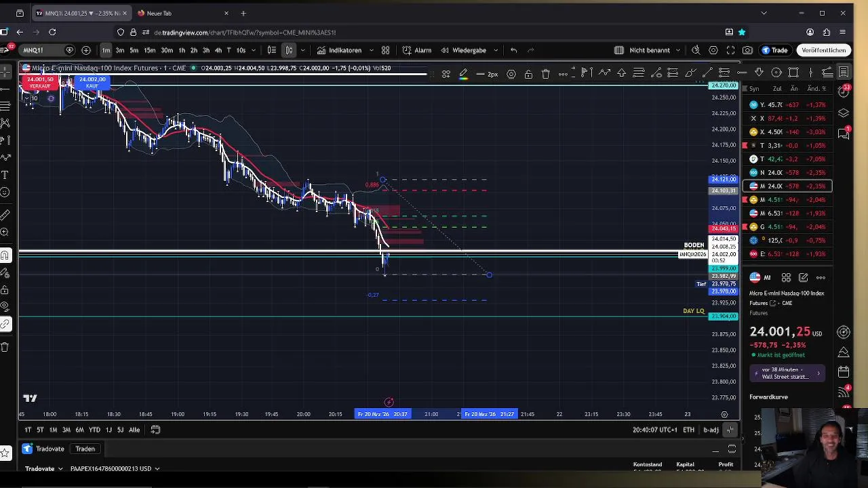Maximize the trading panel

pos(732,449)
